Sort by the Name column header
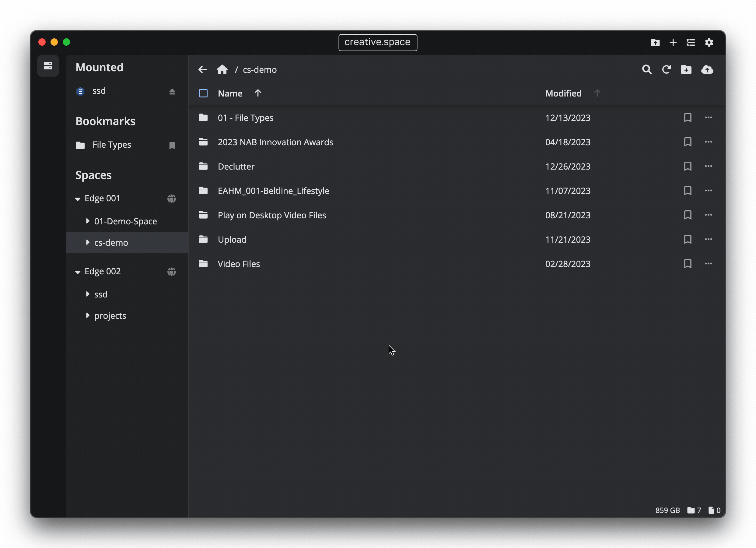Image resolution: width=756 pixels, height=548 pixels. (230, 93)
